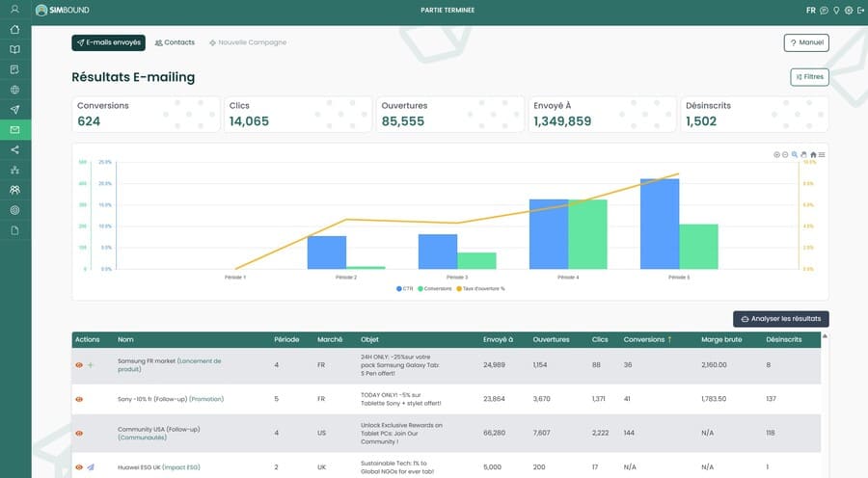Sort the table by Désinscrits column

click(784, 339)
